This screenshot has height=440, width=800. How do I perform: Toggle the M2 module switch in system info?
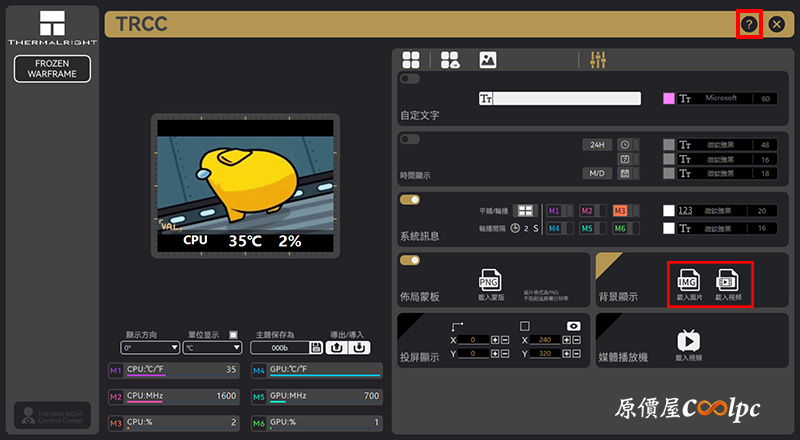pyautogui.click(x=593, y=211)
